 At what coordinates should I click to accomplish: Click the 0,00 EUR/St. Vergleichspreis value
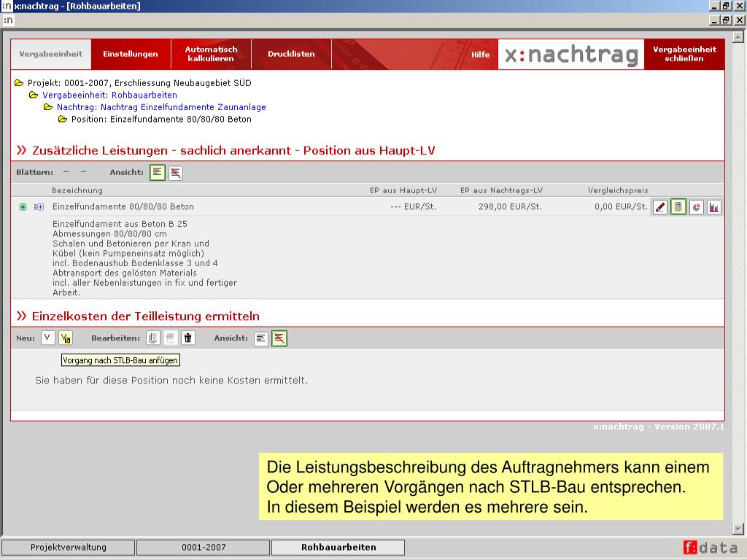point(622,206)
